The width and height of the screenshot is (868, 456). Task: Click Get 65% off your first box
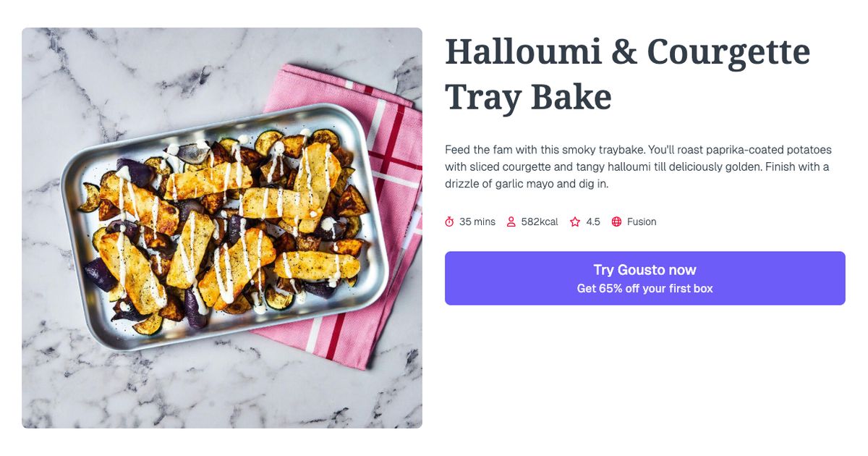coord(644,287)
